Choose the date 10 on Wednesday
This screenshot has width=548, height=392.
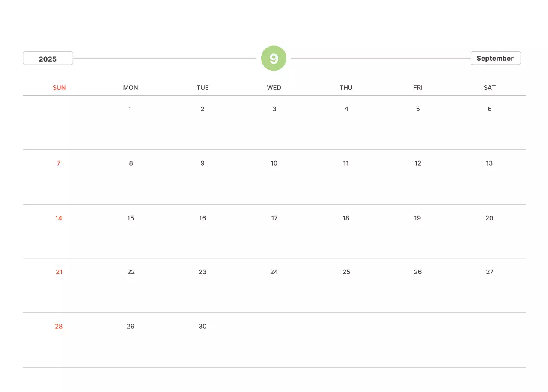pyautogui.click(x=274, y=163)
